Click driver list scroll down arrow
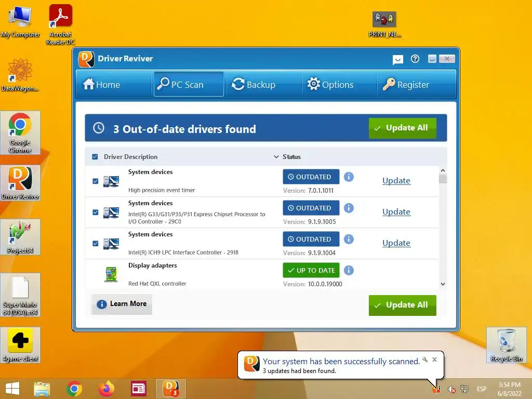This screenshot has width=532, height=399. (443, 284)
